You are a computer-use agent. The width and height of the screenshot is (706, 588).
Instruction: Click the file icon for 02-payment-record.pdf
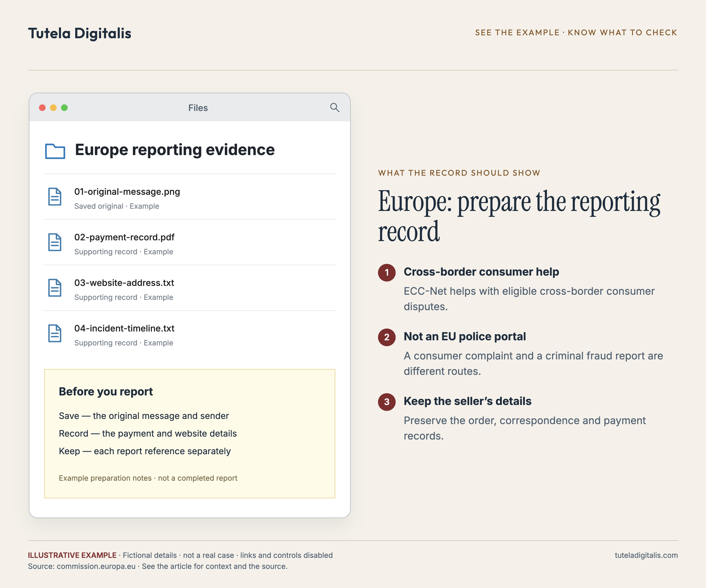click(55, 242)
